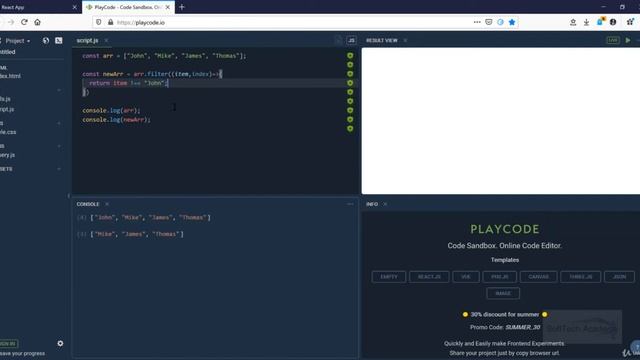
Task: Open the Firefox library icon
Action: coord(573,22)
